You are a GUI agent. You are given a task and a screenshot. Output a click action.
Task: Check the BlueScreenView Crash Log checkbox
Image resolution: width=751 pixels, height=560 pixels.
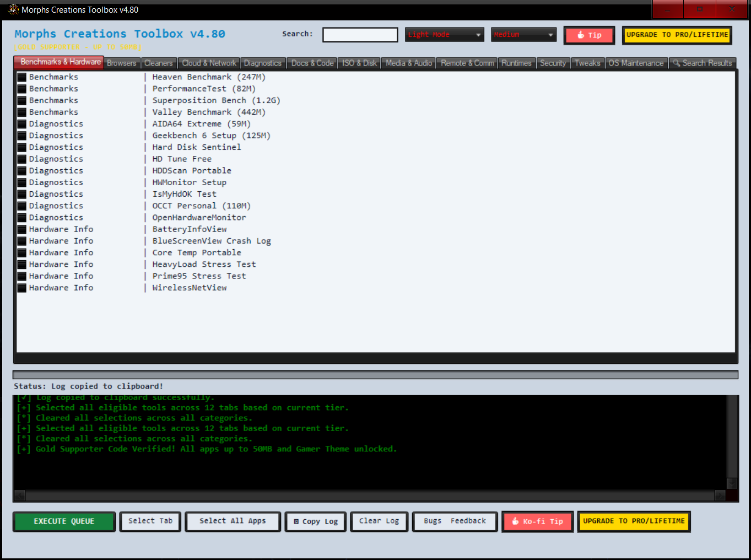[22, 241]
